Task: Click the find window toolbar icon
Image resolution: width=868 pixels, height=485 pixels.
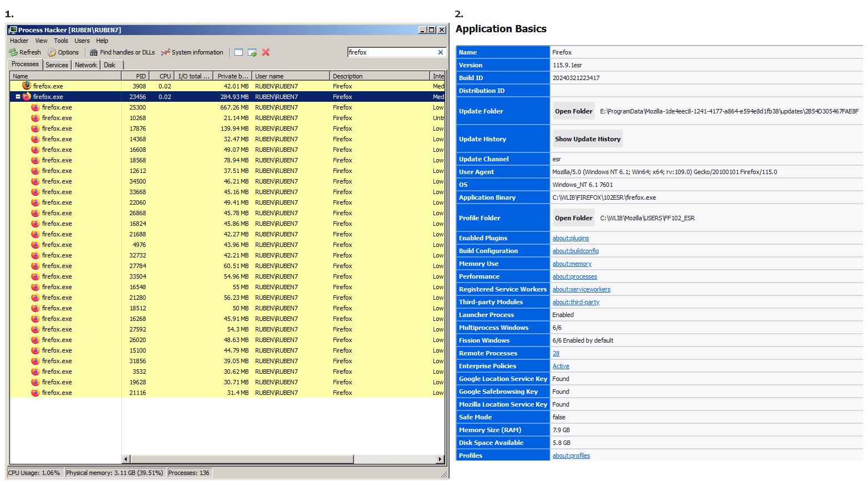Action: pyautogui.click(x=238, y=52)
